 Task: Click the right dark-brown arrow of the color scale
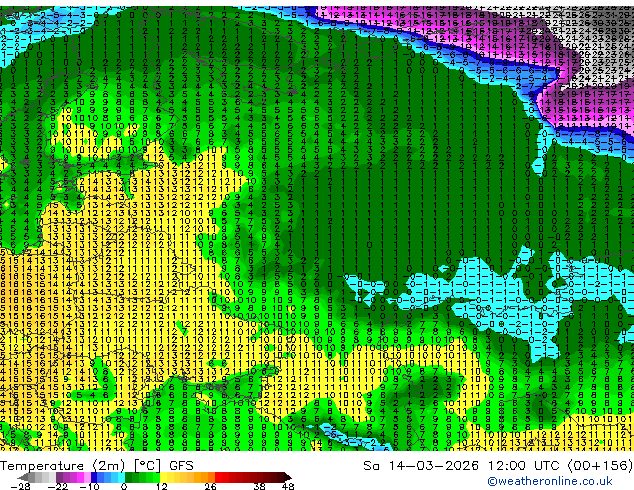288,477
